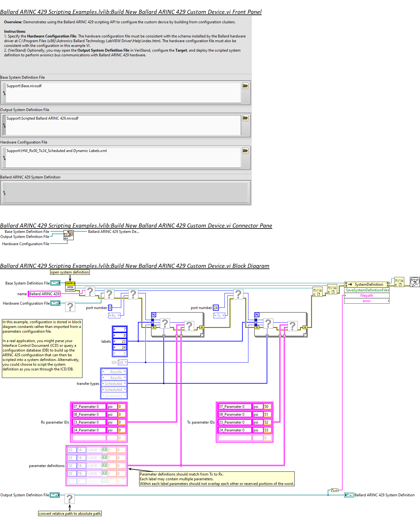Click the Base System Definition File terminal

[55, 283]
